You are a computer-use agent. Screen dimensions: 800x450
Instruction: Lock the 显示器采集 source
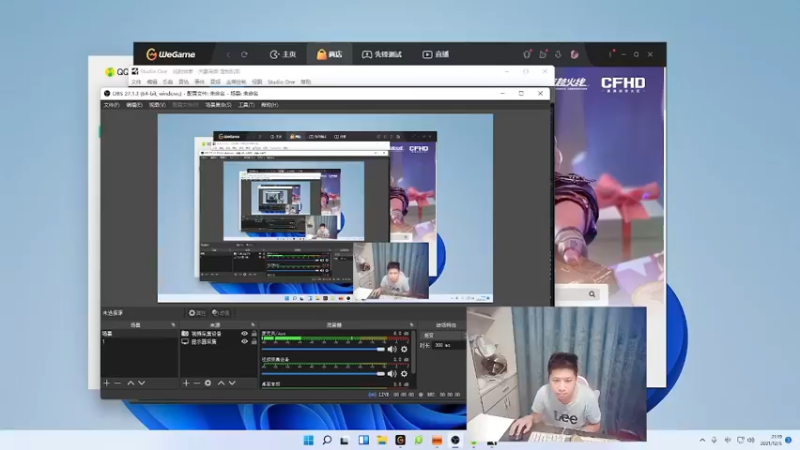click(254, 341)
